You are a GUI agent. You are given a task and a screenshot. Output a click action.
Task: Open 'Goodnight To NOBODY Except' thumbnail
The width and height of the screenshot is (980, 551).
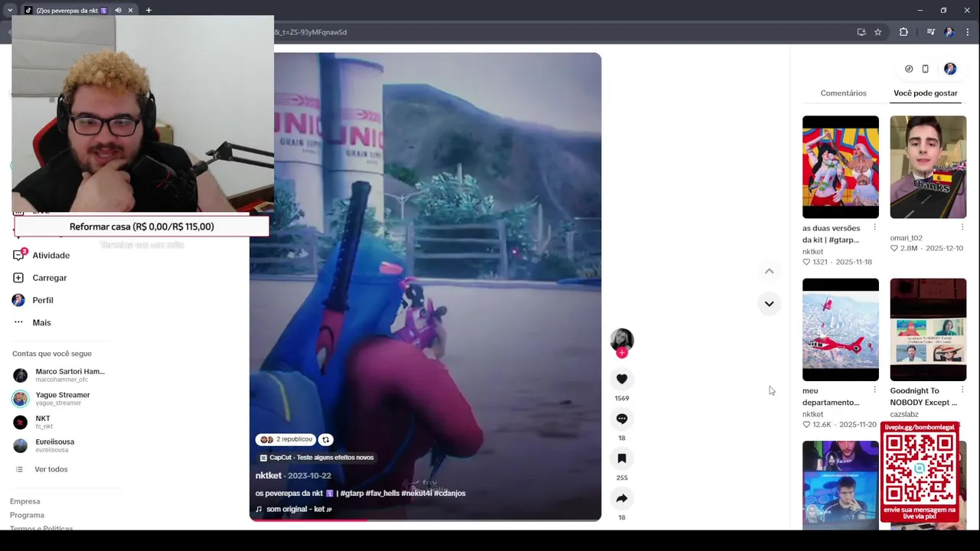point(928,330)
